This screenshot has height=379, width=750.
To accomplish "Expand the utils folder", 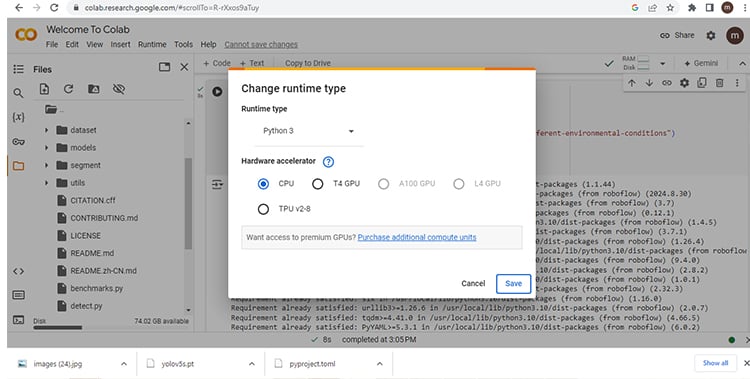I will click(x=46, y=183).
